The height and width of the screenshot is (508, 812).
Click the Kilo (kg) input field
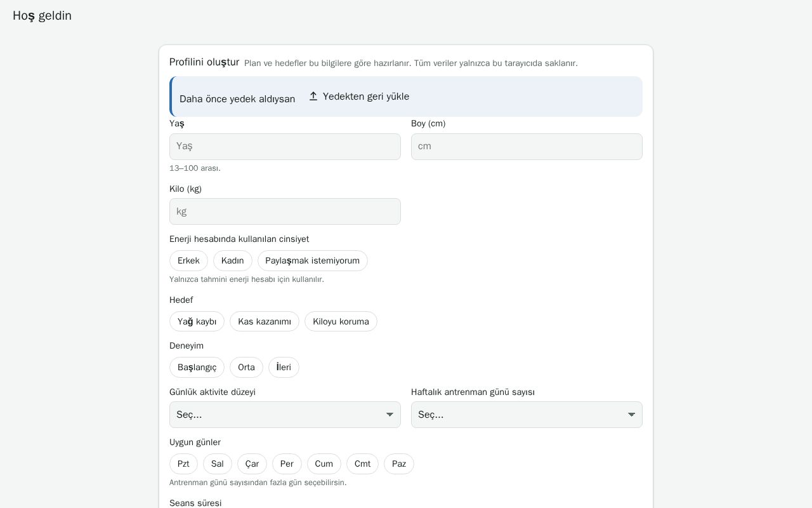tap(285, 211)
